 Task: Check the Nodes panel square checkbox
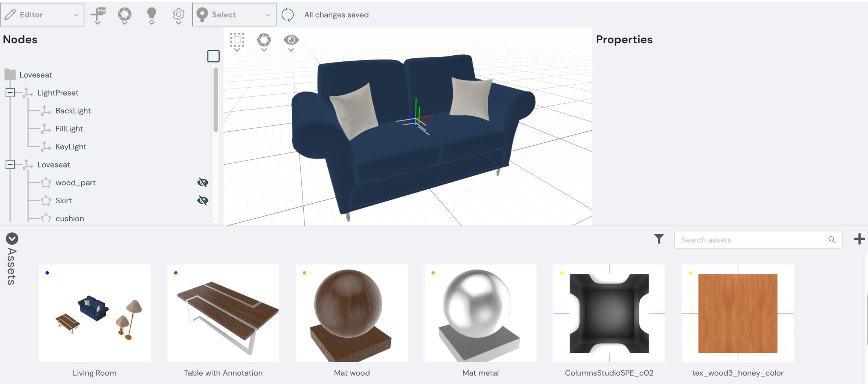pyautogui.click(x=213, y=56)
